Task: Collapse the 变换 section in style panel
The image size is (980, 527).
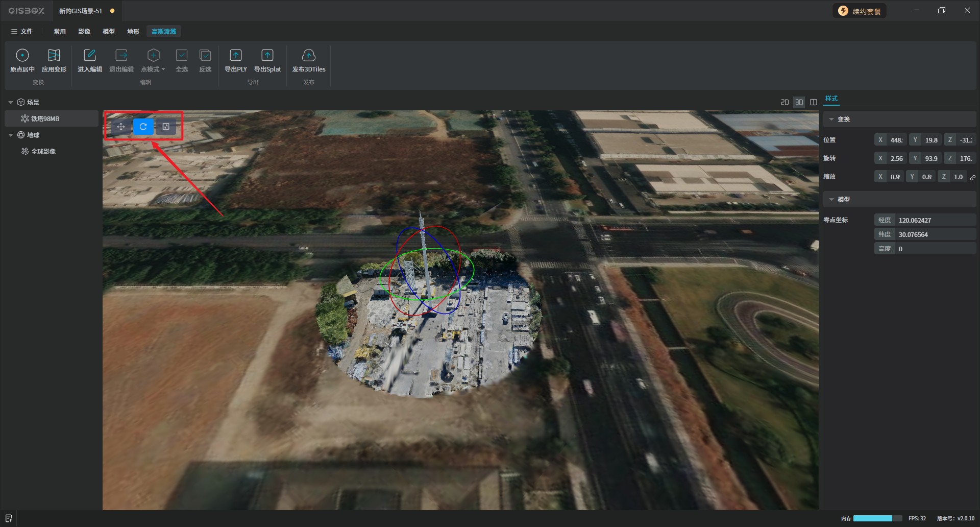Action: pos(831,119)
